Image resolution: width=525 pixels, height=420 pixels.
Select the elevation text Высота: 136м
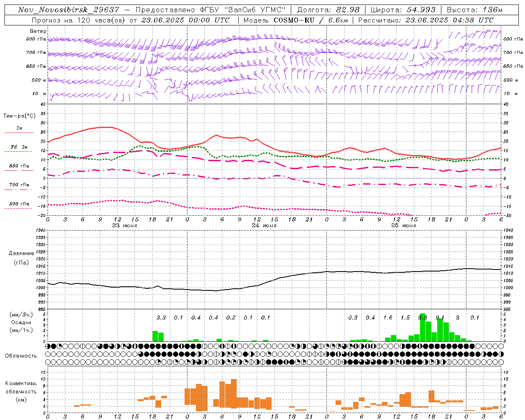pos(475,10)
